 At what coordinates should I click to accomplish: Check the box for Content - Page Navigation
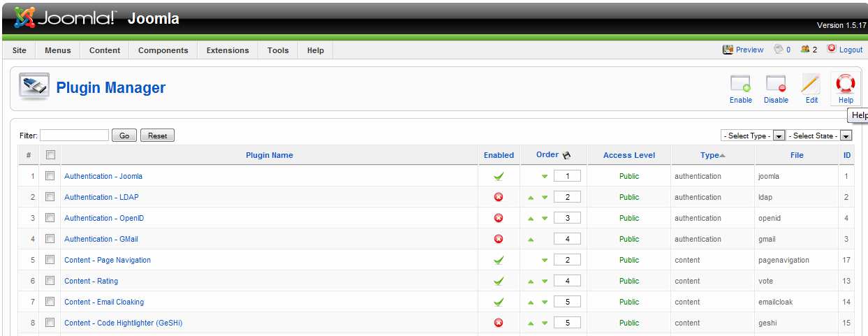point(50,260)
